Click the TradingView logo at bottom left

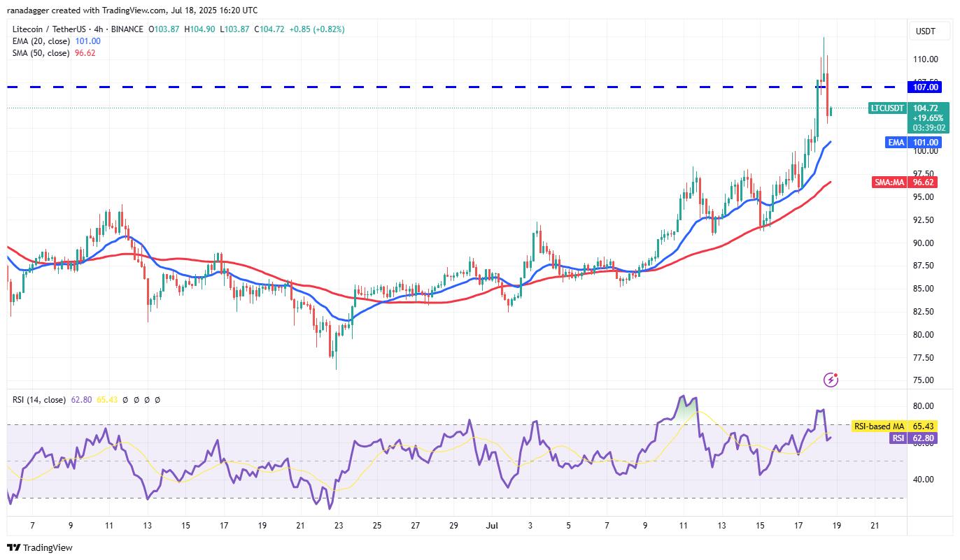click(40, 547)
